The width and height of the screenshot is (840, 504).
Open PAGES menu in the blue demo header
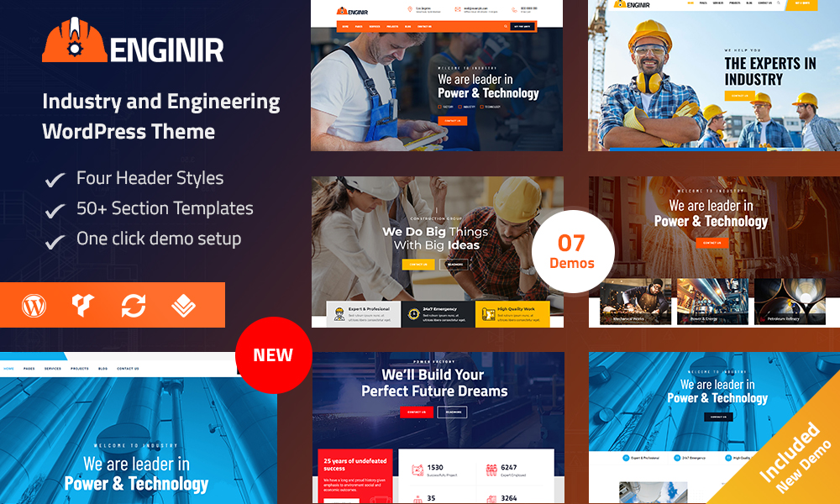(x=29, y=369)
